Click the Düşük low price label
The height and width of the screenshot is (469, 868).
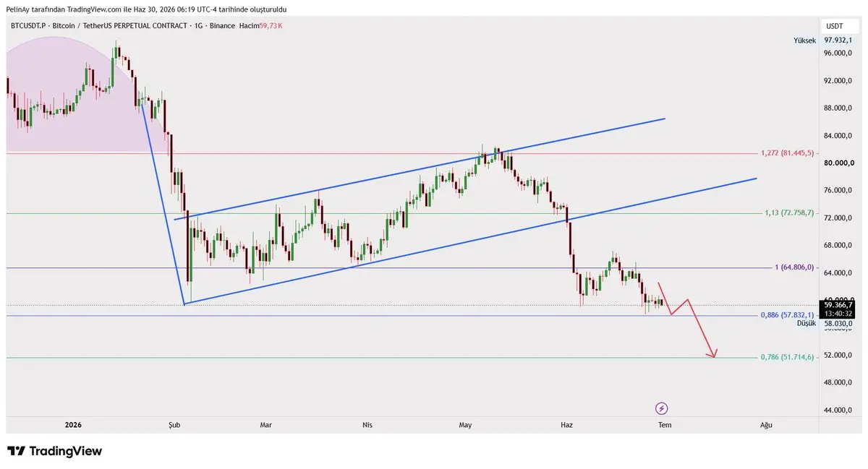click(x=806, y=323)
